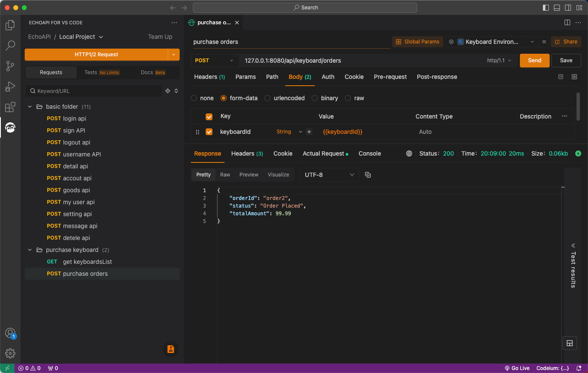588x373 pixels.
Task: Click the Share button
Action: 566,42
